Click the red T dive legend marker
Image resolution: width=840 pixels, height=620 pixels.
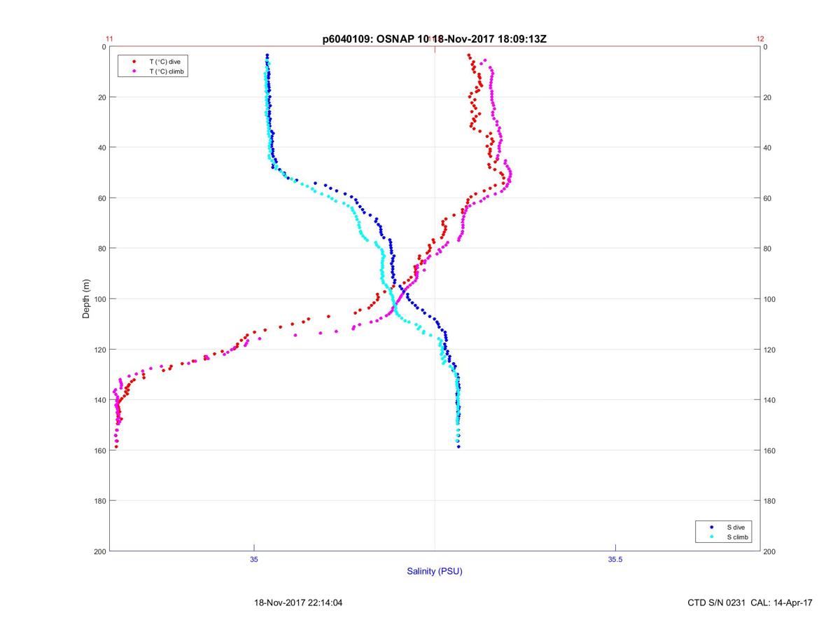point(134,62)
